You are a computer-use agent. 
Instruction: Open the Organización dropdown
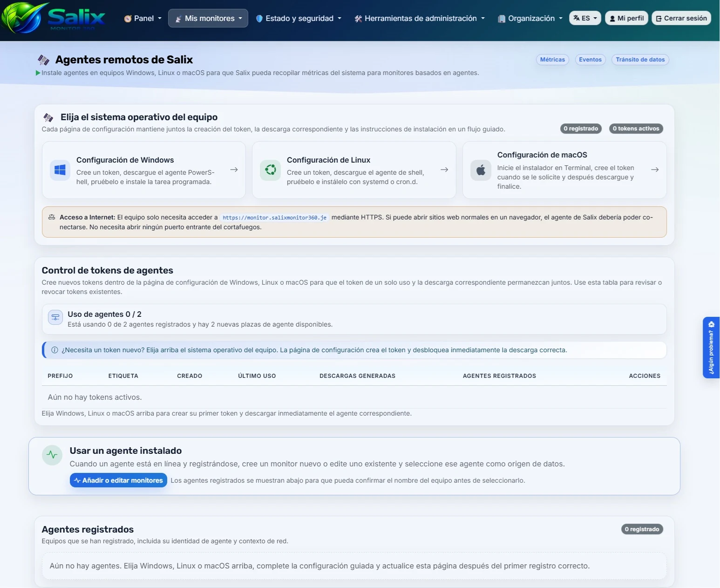pyautogui.click(x=530, y=18)
